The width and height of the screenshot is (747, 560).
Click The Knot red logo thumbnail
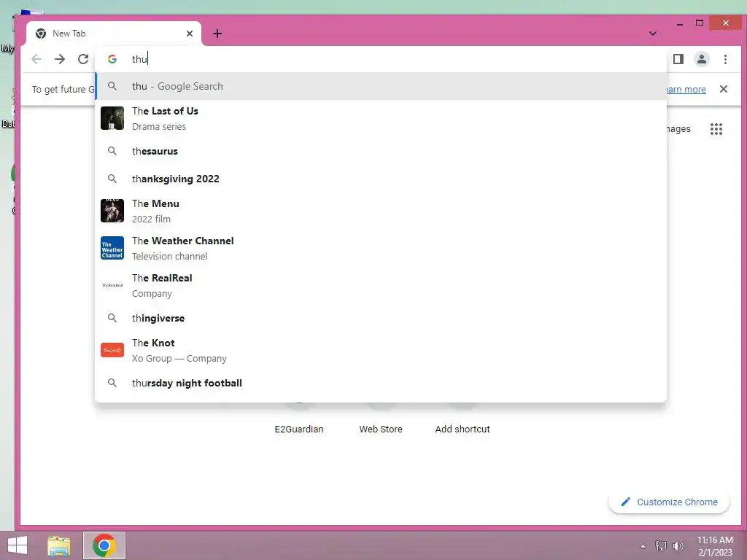click(x=112, y=350)
